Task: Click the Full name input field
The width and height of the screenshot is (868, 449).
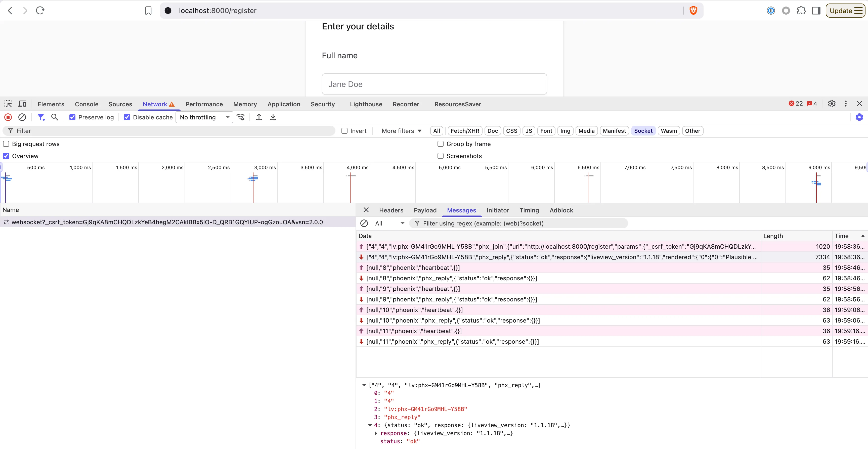Action: tap(434, 84)
